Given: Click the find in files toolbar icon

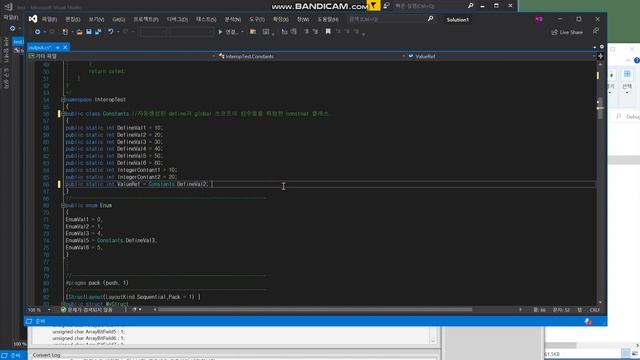Looking at the screenshot, I should [x=253, y=32].
